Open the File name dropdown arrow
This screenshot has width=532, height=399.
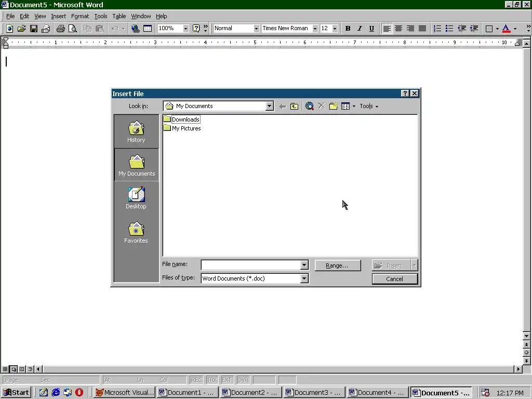coord(304,264)
